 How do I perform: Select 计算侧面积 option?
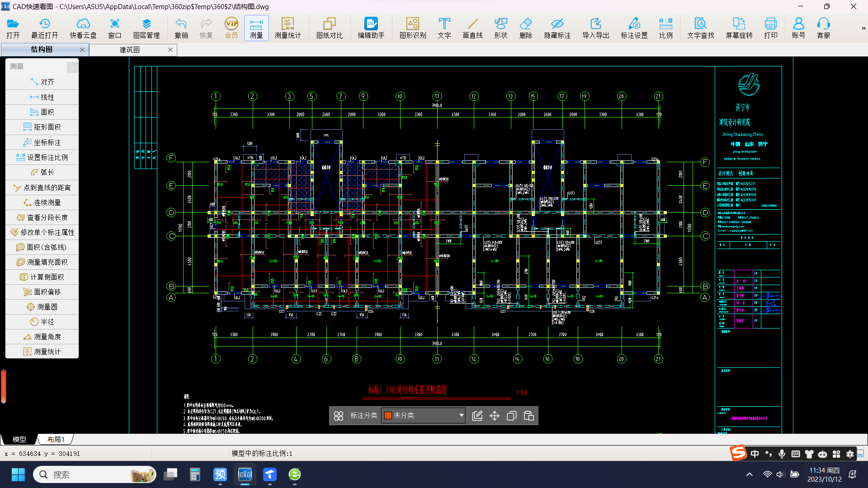(x=42, y=277)
